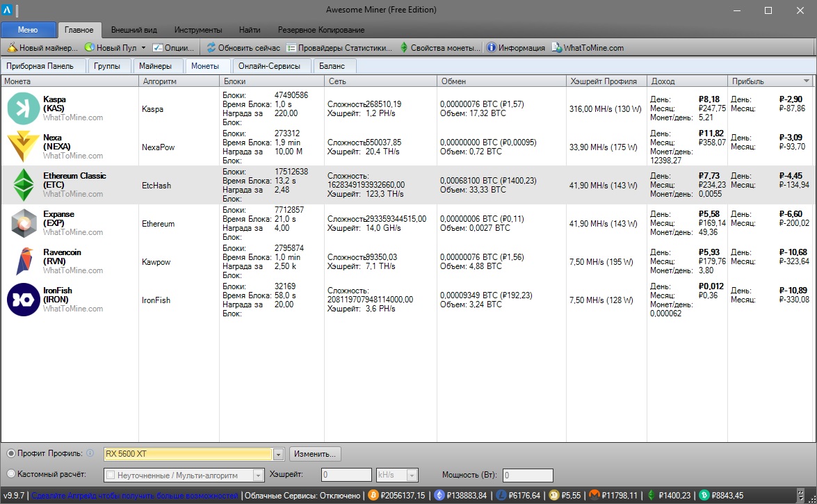Image resolution: width=817 pixels, height=504 pixels.
Task: Click the Ethereum Classic icon in status bar
Action: tap(652, 495)
